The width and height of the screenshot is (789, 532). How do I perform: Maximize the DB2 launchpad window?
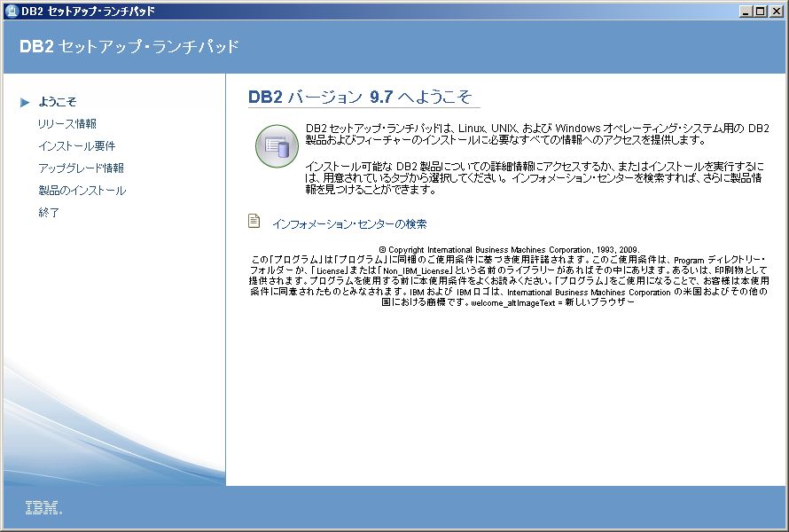point(761,11)
